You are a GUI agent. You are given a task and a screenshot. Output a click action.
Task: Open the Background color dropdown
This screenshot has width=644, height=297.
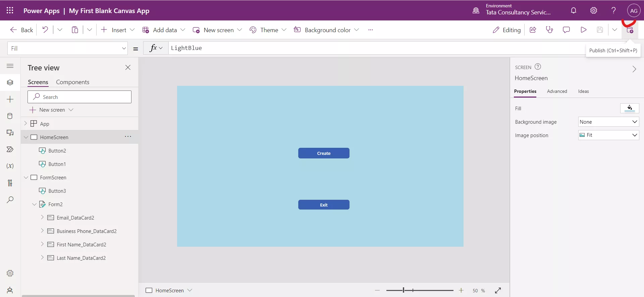click(x=357, y=30)
